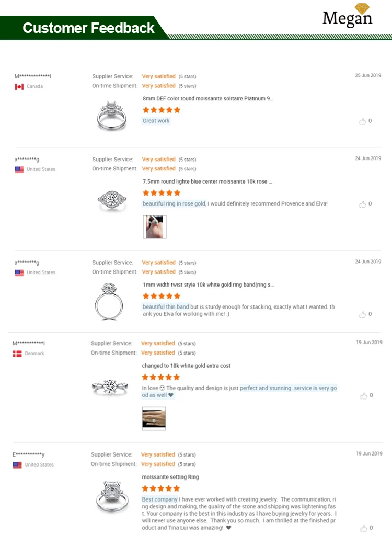Click highlighted 'Great work' review tag
The width and height of the screenshot is (392, 557).
[x=156, y=121]
